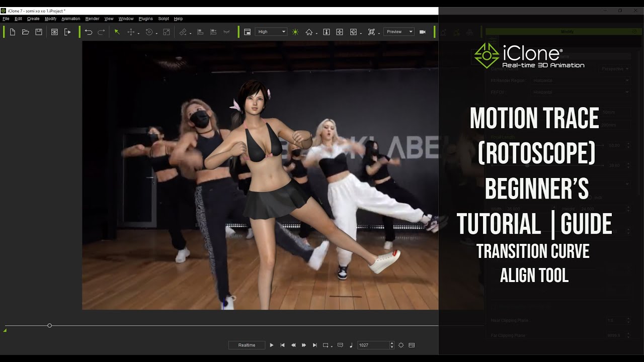Viewport: 644px width, 362px height.
Task: Open the Edit menu
Action: point(19,19)
